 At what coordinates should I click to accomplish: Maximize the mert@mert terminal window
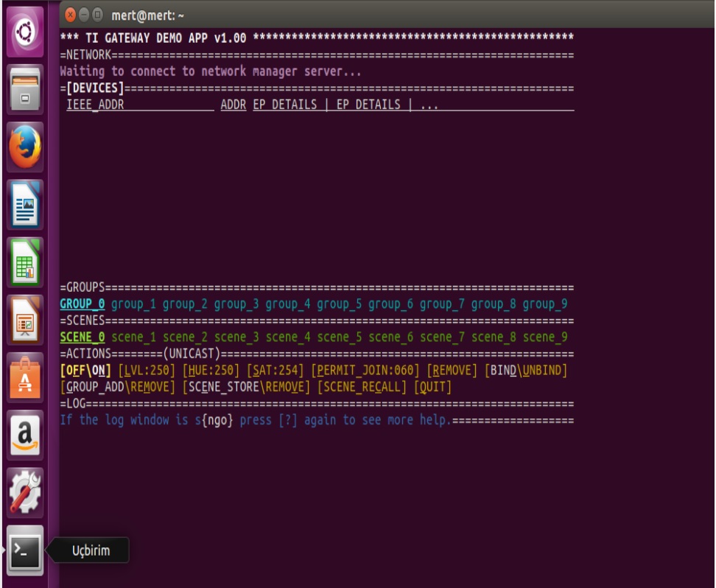pos(97,15)
